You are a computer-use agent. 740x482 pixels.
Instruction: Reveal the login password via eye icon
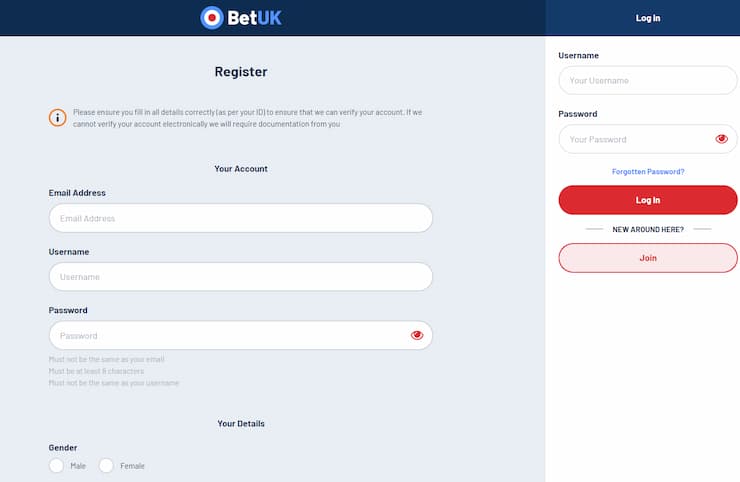(x=721, y=139)
